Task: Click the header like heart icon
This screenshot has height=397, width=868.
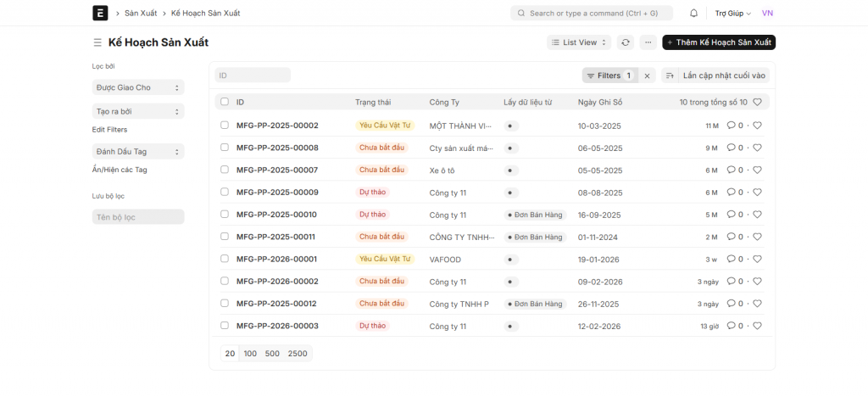Action: coord(758,102)
